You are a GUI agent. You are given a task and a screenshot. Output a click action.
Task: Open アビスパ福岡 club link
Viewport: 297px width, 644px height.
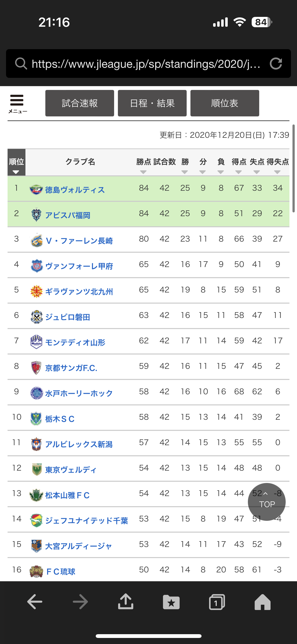tap(68, 215)
